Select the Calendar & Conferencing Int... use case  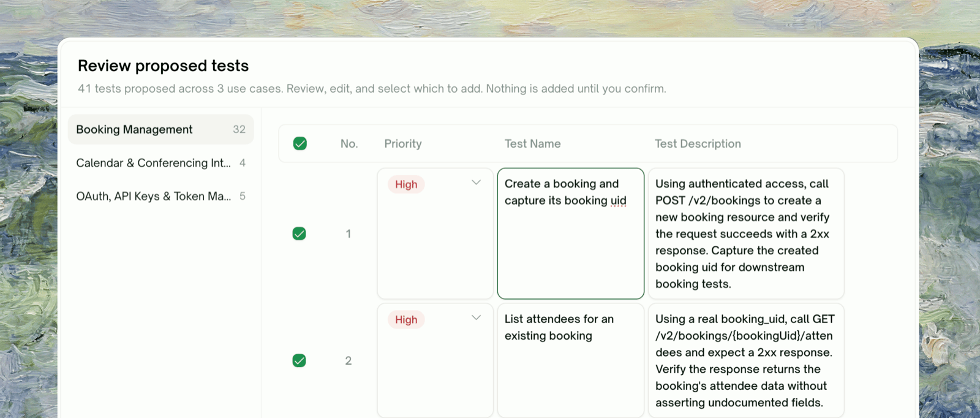click(x=160, y=163)
